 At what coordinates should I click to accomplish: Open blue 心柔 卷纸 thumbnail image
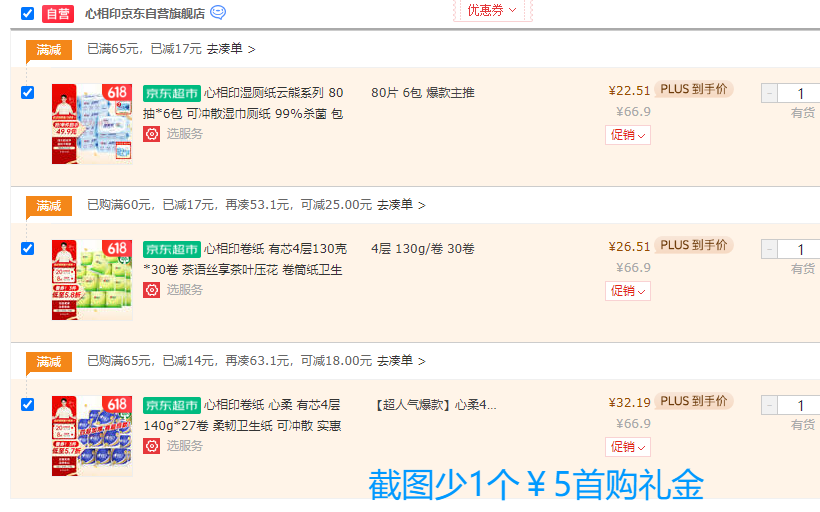click(92, 436)
